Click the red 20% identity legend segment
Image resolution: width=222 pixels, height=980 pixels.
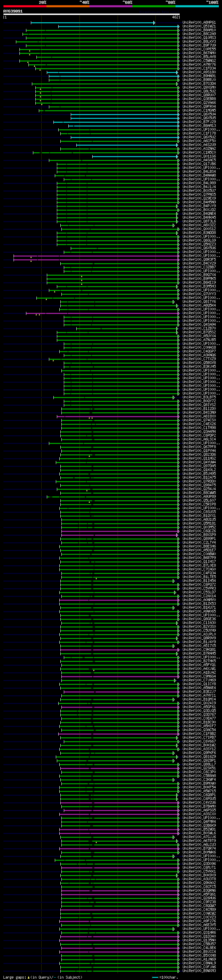coord(25,6)
